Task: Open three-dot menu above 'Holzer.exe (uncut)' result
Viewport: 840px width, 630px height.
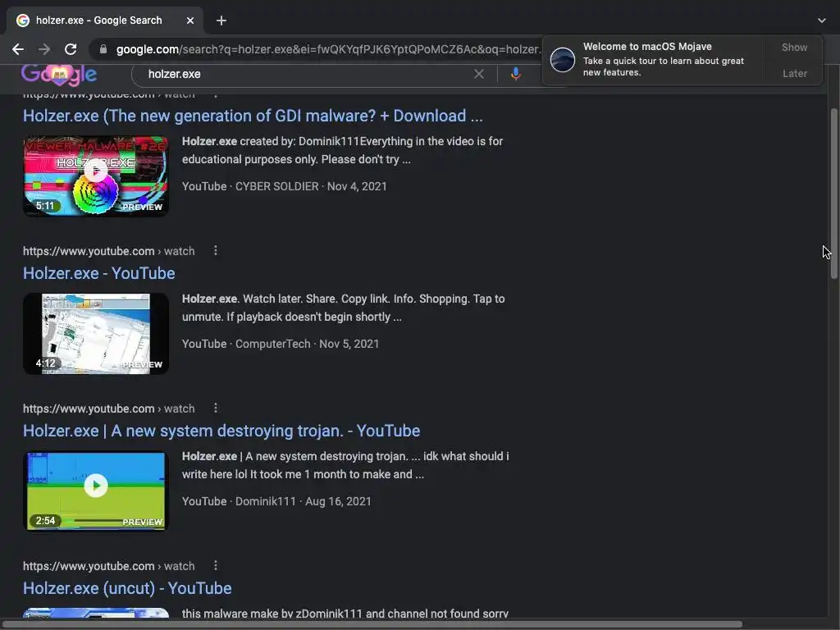Action: click(x=216, y=566)
